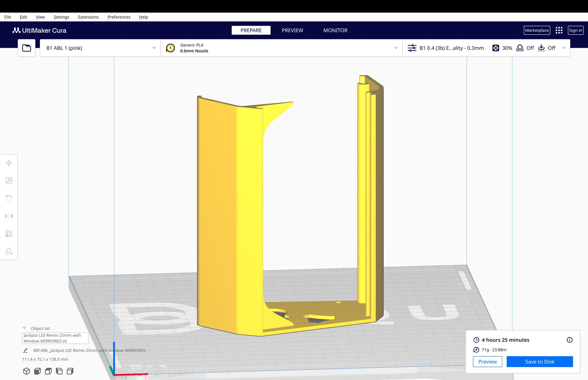The width and height of the screenshot is (588, 380).
Task: Show print time info details icon
Action: click(x=569, y=340)
